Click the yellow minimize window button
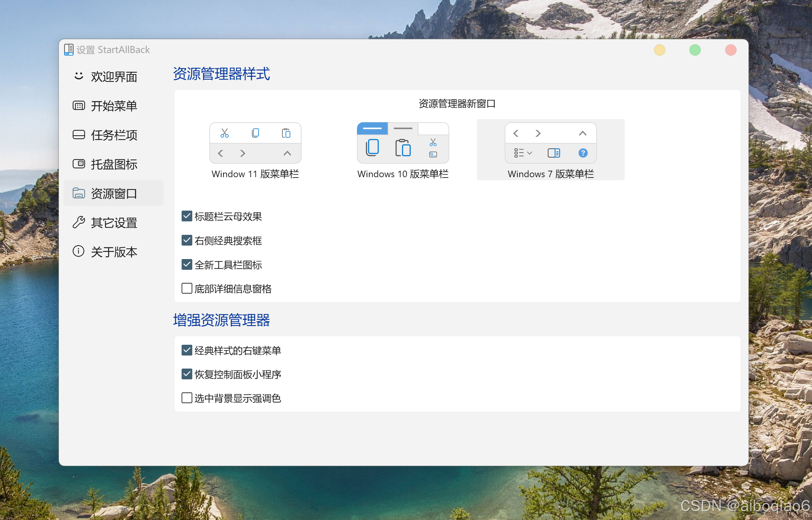Image resolution: width=812 pixels, height=520 pixels. 660,50
